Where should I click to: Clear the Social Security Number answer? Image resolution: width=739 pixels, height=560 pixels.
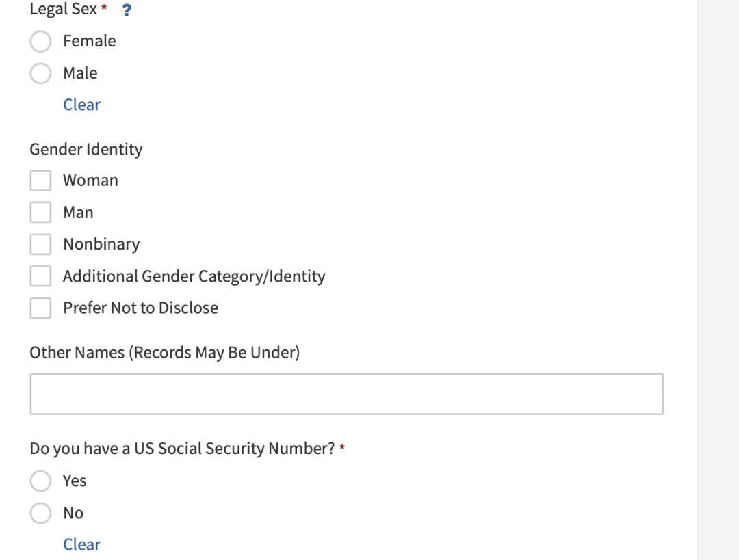coord(81,544)
